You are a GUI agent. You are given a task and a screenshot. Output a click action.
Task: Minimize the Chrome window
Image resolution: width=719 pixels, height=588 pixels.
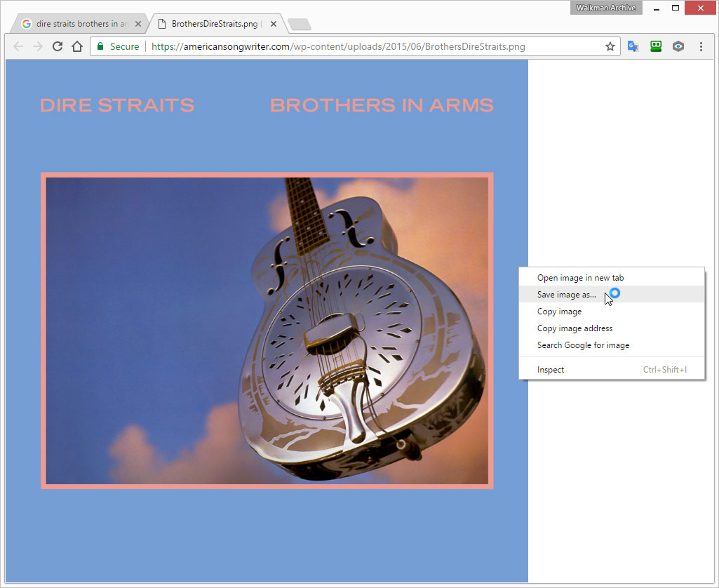(656, 8)
